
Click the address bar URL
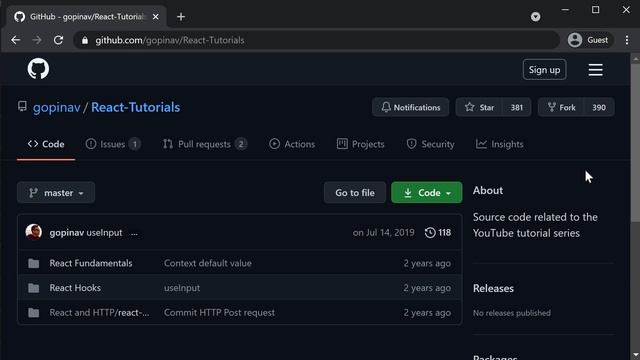coord(169,40)
